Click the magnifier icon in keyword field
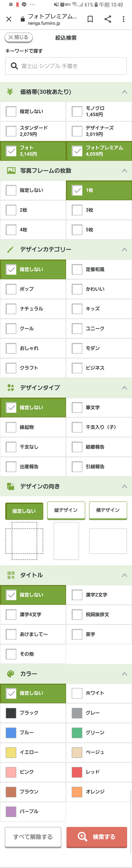Screen dimensions: 132x868 [x=14, y=66]
